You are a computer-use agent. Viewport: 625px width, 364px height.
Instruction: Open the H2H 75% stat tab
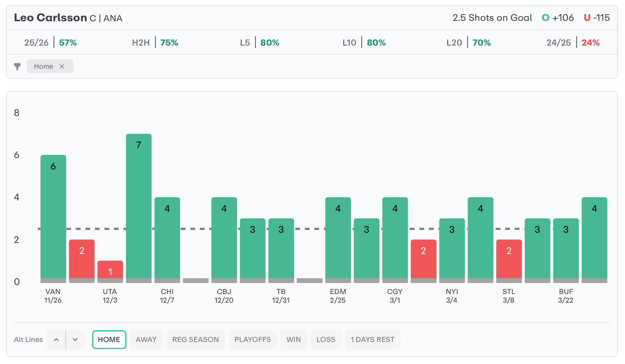coord(155,42)
